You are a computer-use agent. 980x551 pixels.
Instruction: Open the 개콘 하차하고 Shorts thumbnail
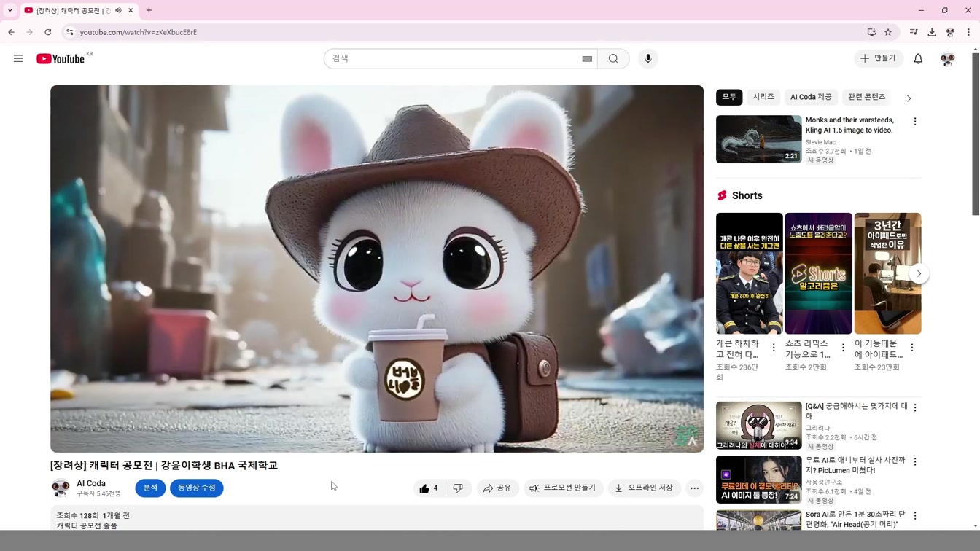(749, 273)
